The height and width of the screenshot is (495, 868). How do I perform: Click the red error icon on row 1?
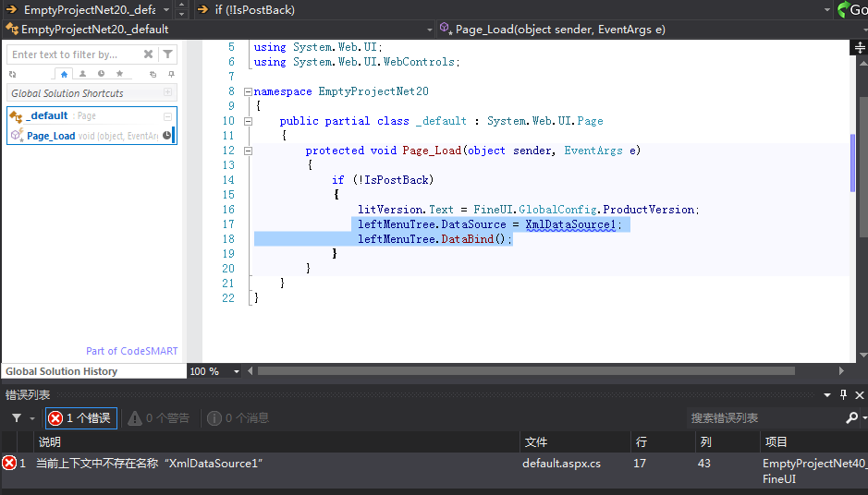click(x=9, y=463)
